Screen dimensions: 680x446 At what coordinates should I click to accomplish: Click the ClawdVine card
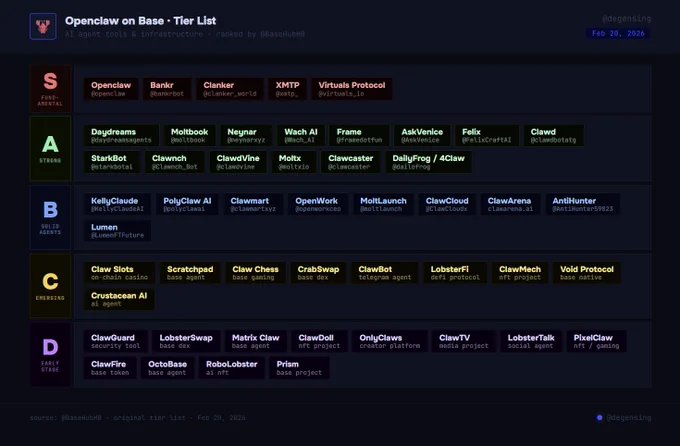point(238,162)
